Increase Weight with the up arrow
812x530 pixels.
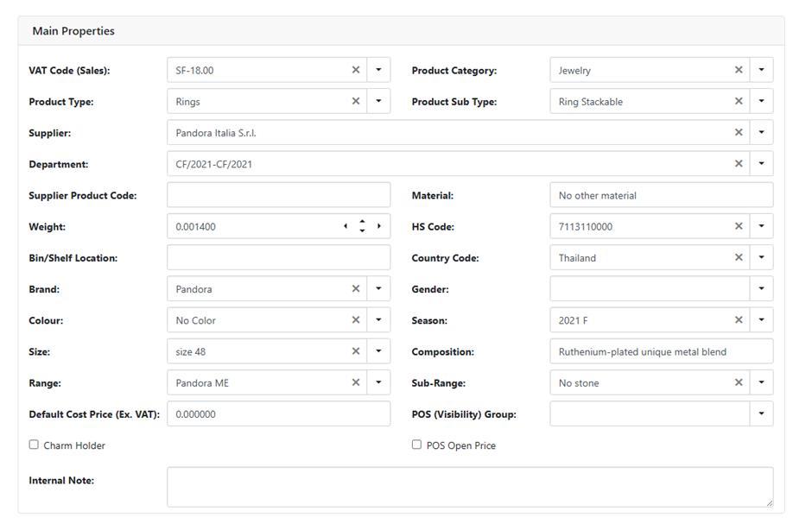click(x=362, y=222)
